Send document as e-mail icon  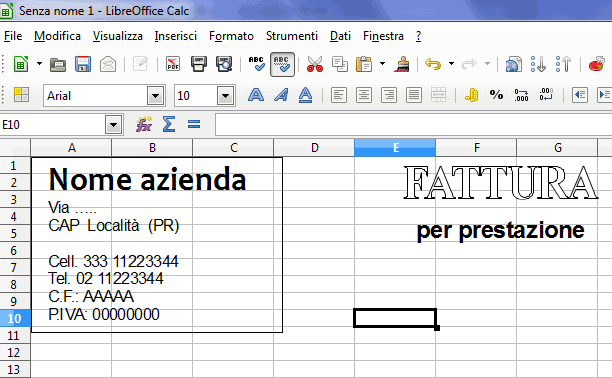click(x=108, y=64)
